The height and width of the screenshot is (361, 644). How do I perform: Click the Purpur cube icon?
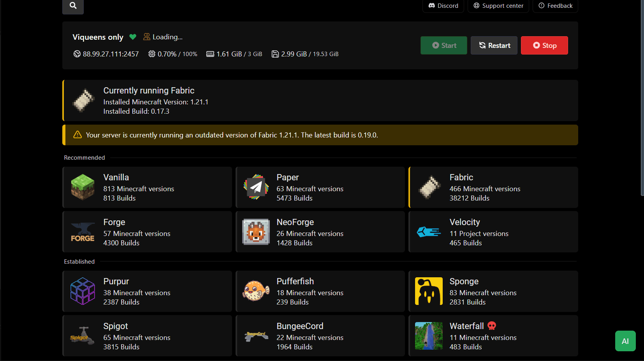pyautogui.click(x=83, y=291)
